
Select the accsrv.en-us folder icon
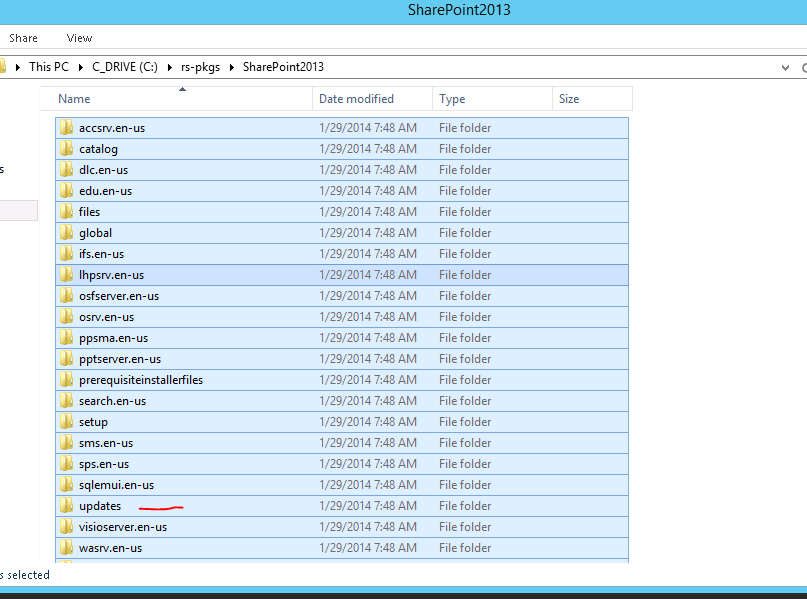pos(66,128)
